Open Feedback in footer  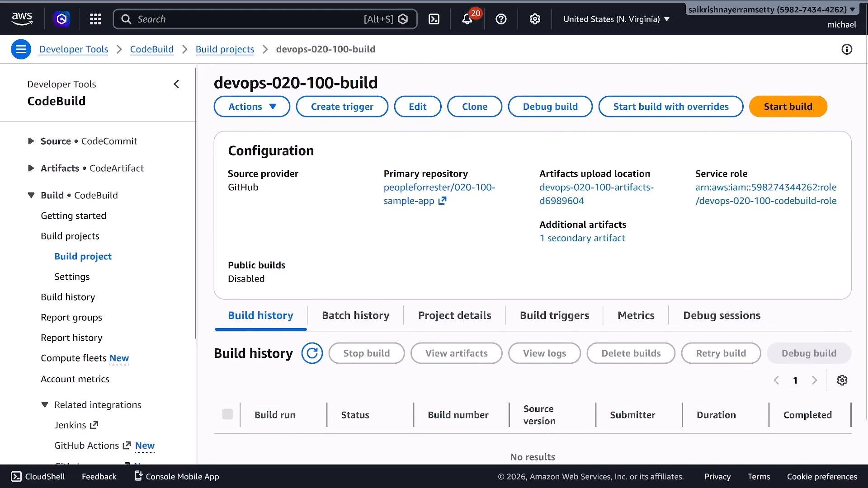point(99,476)
